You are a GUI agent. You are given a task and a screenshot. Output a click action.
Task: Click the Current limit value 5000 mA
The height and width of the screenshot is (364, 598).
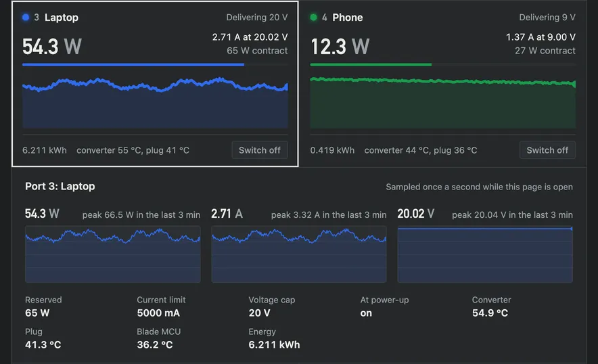point(158,313)
